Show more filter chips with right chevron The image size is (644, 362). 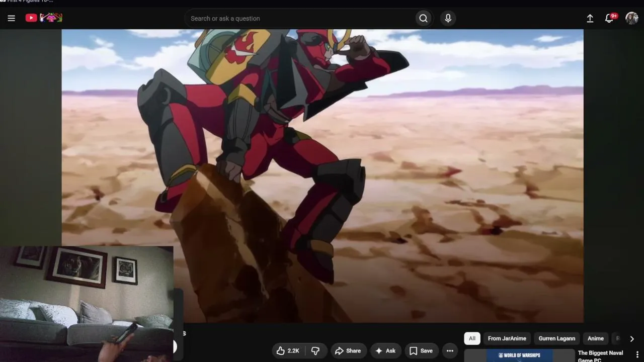point(632,339)
